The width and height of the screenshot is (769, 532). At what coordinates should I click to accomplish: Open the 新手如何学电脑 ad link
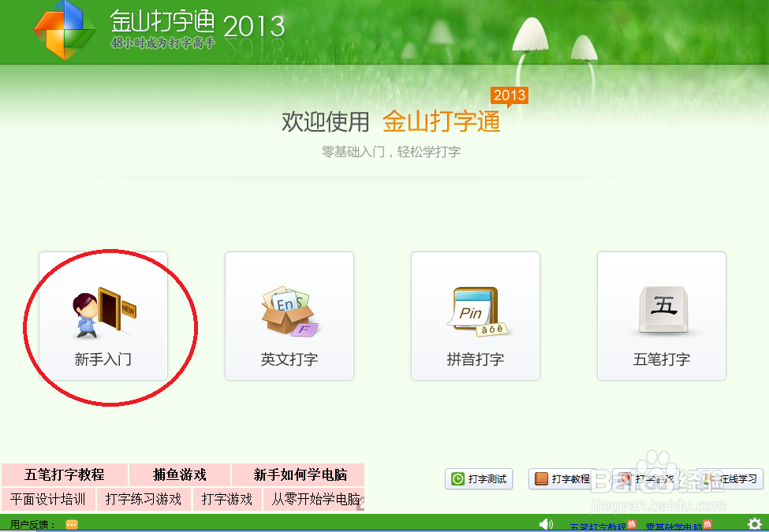click(x=300, y=474)
